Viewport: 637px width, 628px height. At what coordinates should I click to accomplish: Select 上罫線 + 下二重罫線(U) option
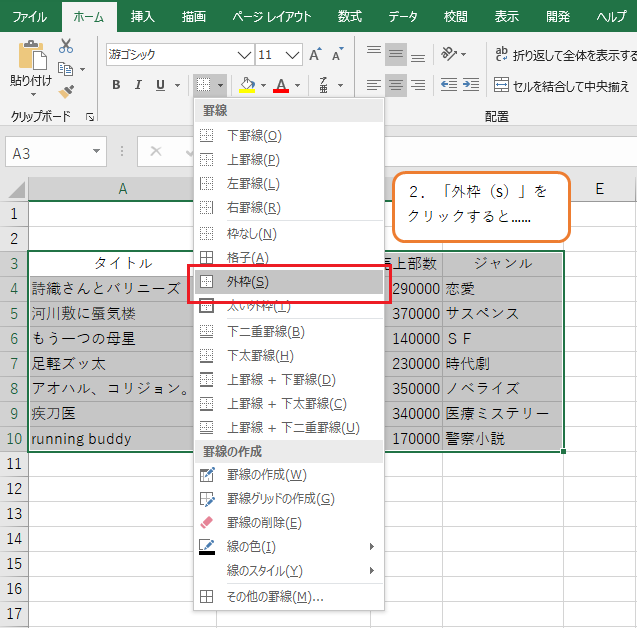[289, 428]
